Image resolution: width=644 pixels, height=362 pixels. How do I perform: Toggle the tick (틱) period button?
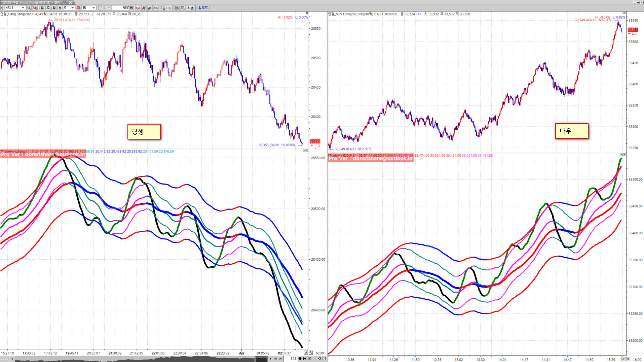click(x=78, y=8)
